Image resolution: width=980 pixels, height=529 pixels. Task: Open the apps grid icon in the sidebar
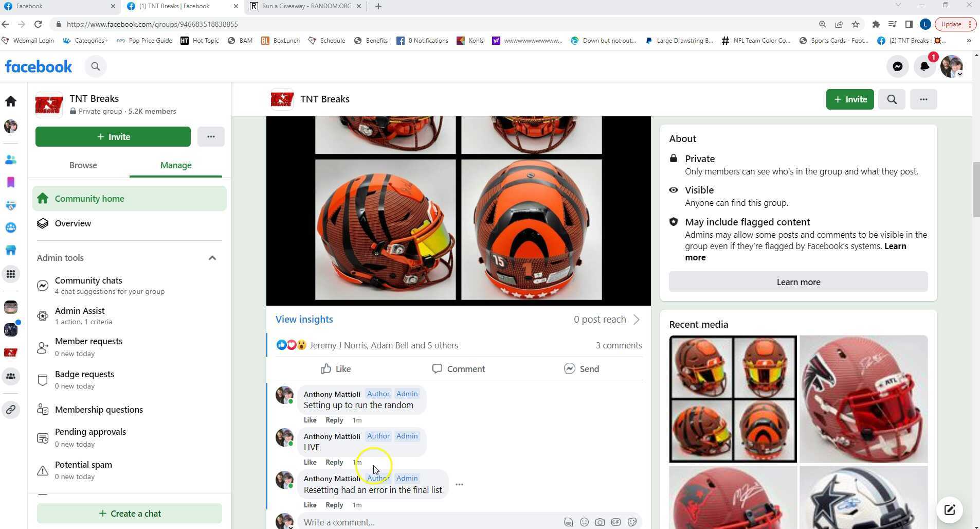[11, 274]
